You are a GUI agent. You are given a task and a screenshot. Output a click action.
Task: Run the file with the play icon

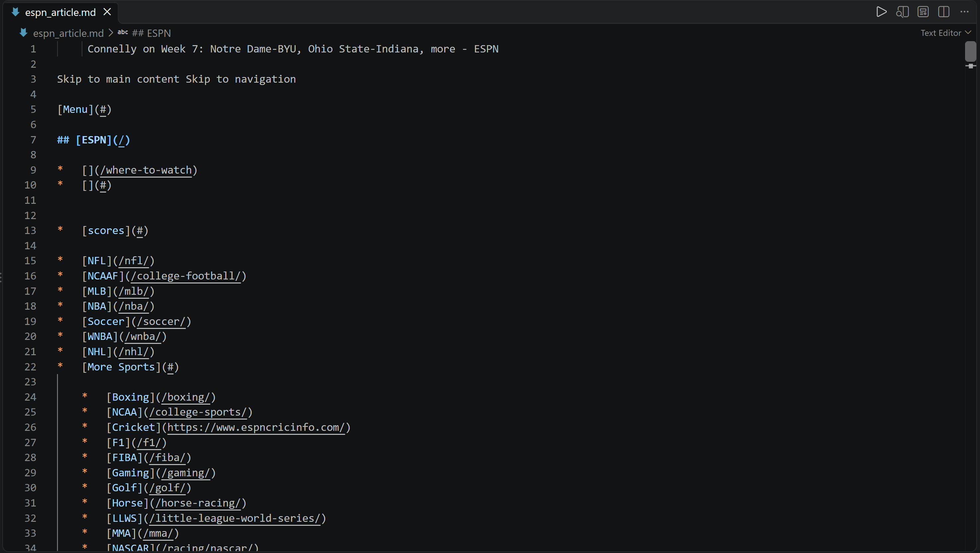pyautogui.click(x=881, y=12)
